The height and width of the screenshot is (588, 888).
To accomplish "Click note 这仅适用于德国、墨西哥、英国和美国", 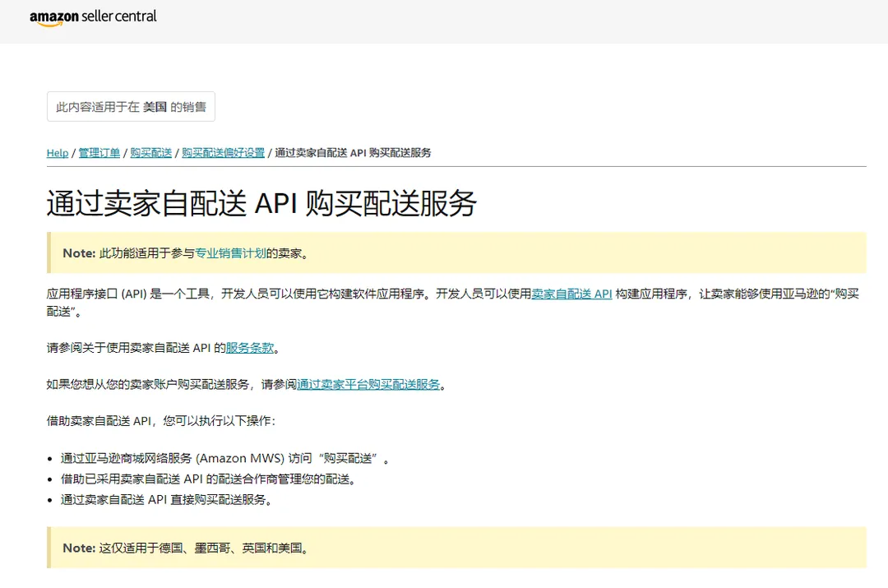I will point(456,548).
